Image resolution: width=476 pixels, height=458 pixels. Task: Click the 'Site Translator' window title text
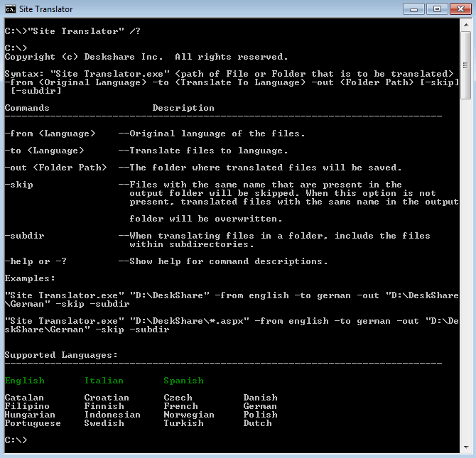[46, 9]
